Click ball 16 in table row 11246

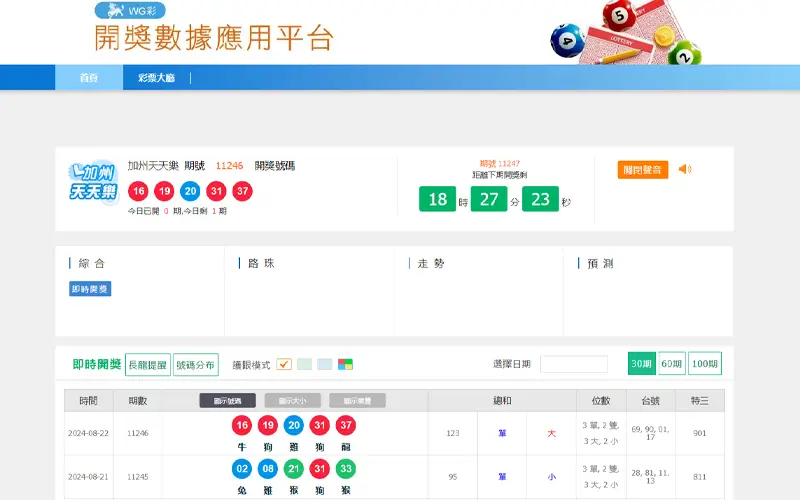tap(242, 425)
